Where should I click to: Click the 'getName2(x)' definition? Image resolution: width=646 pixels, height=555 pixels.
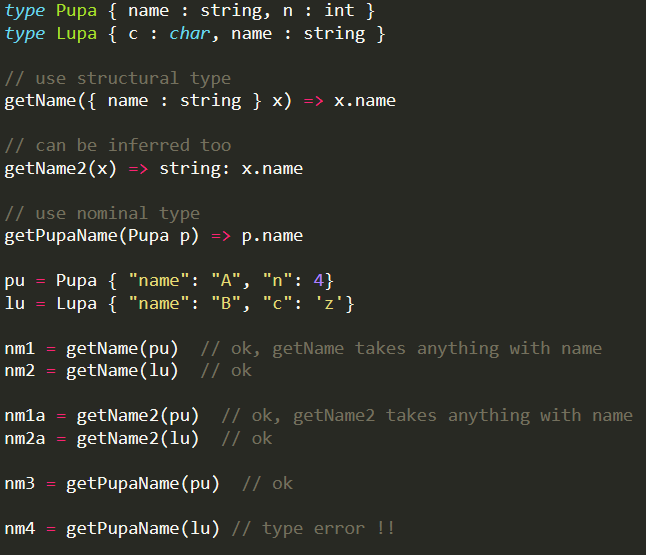coord(61,169)
